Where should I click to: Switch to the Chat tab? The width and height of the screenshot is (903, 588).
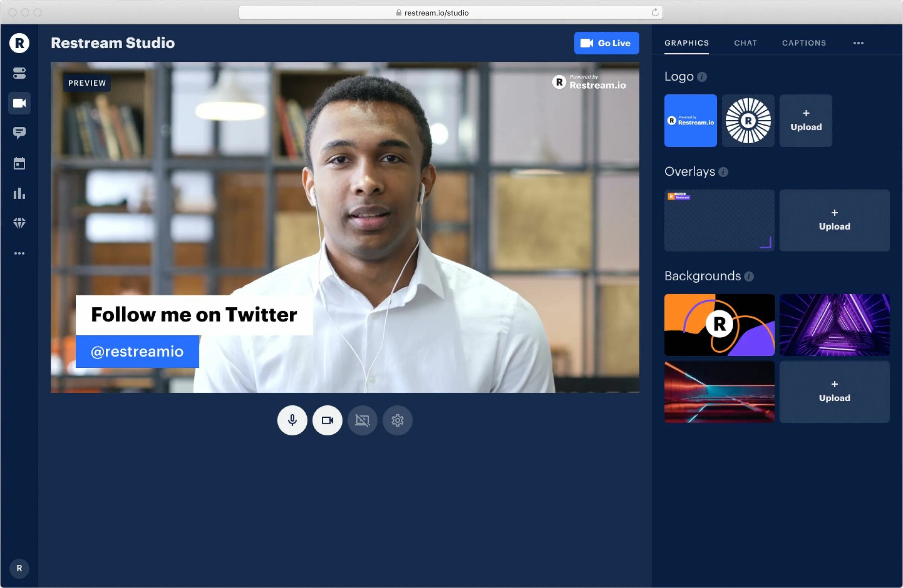pyautogui.click(x=745, y=43)
